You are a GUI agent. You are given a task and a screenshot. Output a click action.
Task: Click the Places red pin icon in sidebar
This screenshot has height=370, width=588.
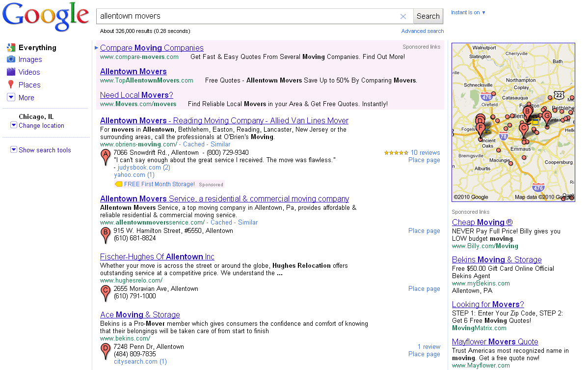point(11,85)
